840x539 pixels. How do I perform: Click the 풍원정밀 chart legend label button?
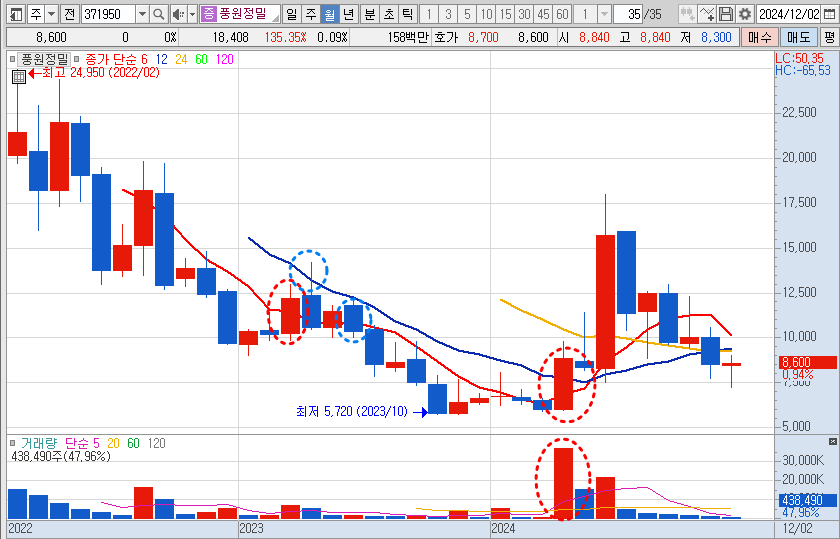point(44,59)
